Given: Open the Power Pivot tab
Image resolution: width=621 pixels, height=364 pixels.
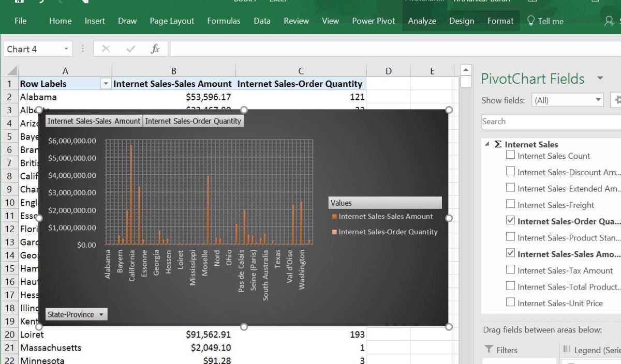Looking at the screenshot, I should click(373, 21).
